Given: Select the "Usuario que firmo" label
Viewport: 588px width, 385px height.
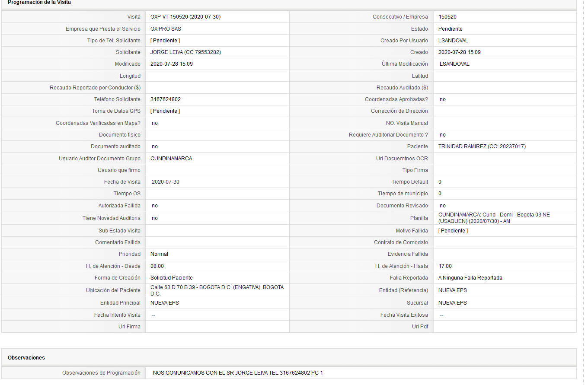Looking at the screenshot, I should pyautogui.click(x=119, y=170).
